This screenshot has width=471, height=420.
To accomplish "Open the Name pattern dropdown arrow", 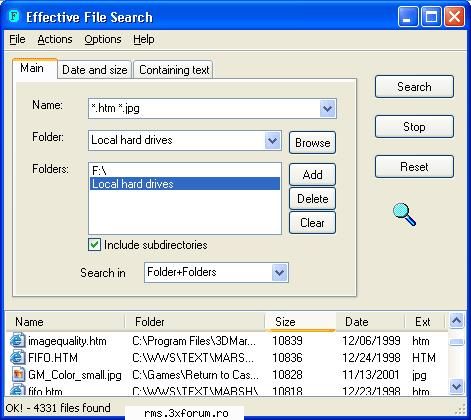I will (327, 108).
